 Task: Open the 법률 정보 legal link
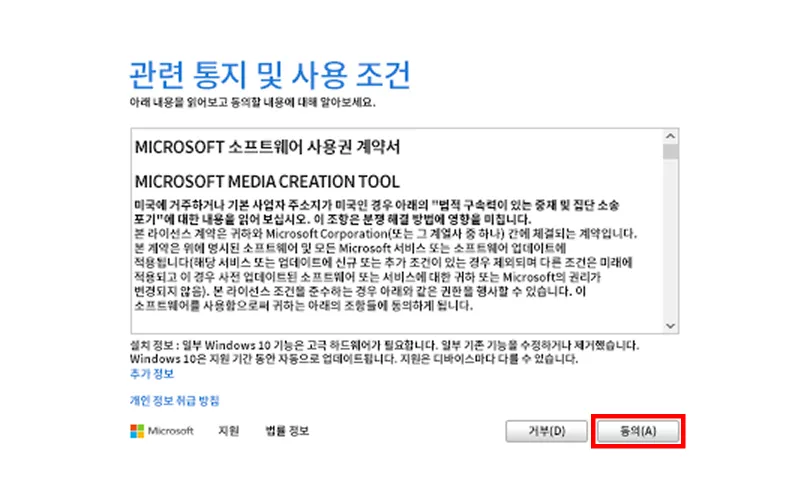coord(287,431)
